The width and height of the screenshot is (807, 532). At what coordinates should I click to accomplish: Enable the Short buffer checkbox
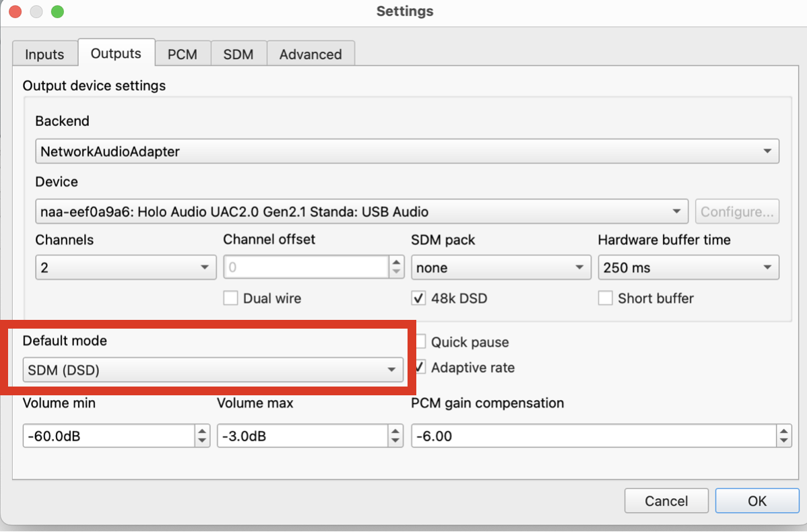(x=605, y=298)
